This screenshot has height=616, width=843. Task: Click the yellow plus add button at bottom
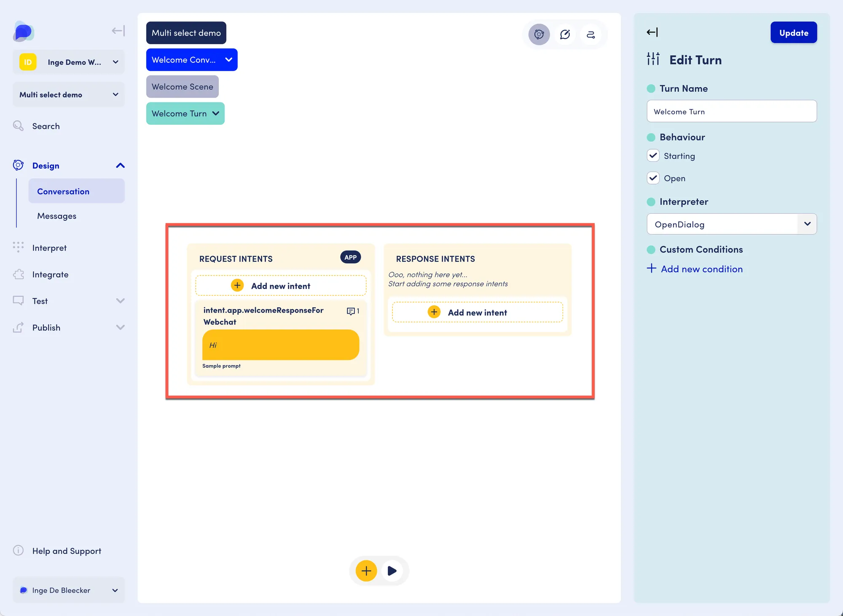366,570
